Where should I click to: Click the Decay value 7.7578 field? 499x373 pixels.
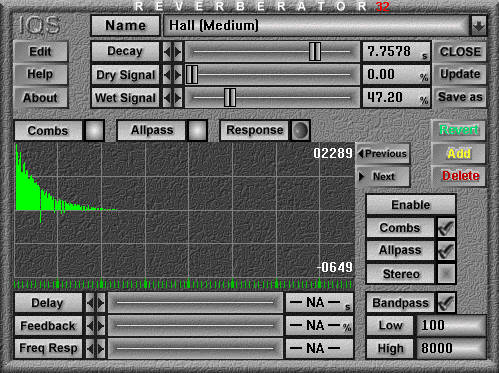point(396,52)
